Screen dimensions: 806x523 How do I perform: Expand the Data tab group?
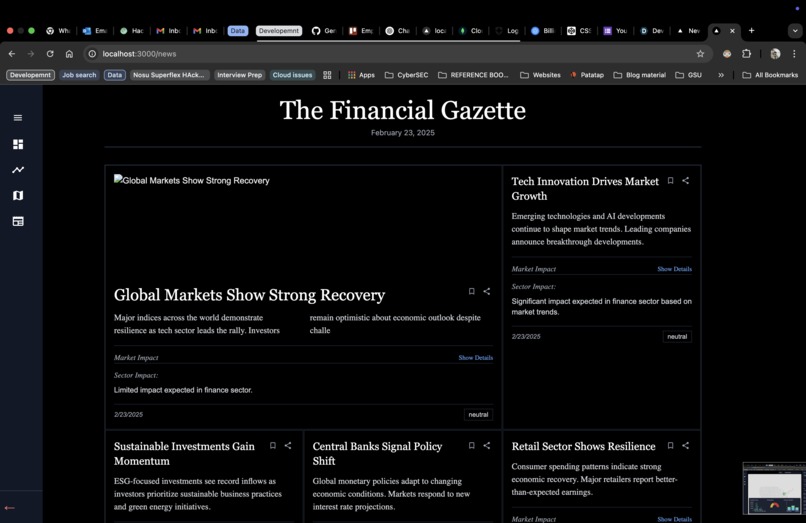pos(237,31)
